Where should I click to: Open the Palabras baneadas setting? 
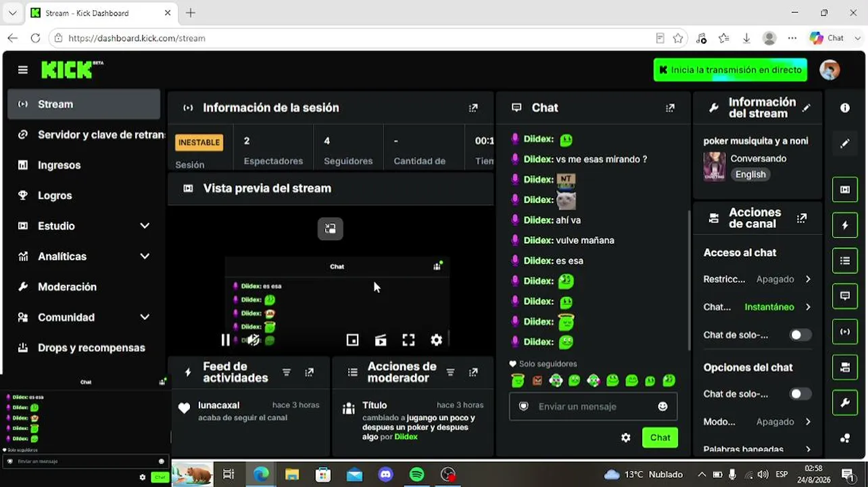tap(757, 449)
